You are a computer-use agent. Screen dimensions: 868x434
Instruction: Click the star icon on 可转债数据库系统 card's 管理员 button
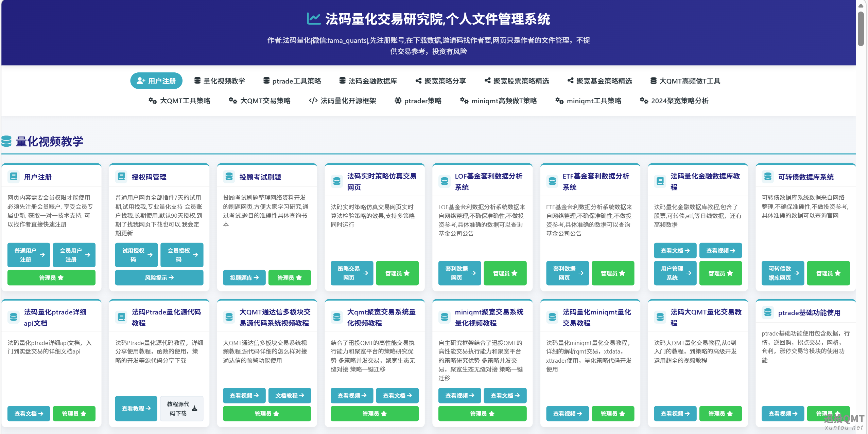point(837,273)
